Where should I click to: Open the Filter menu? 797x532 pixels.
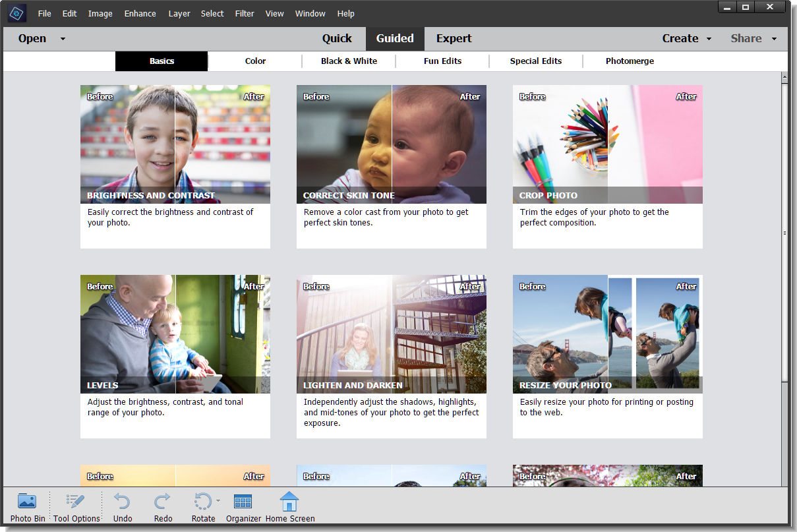(x=245, y=13)
